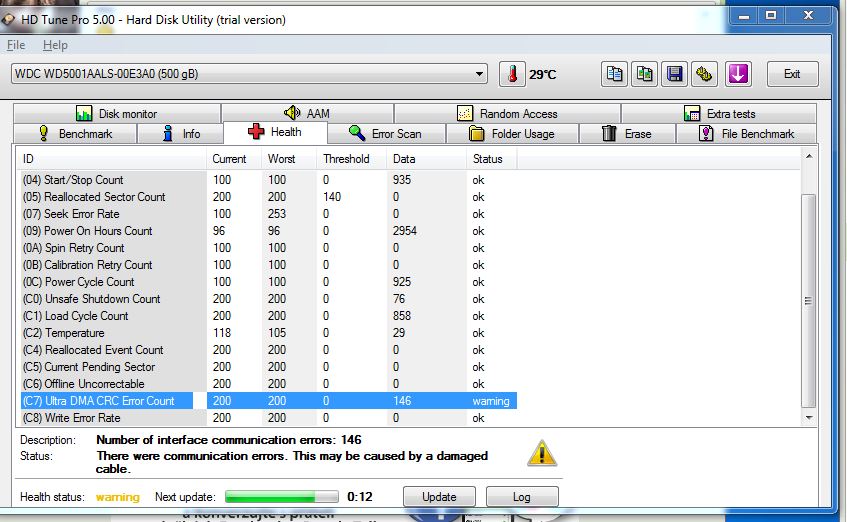This screenshot has height=522, width=847.
Task: Click the scroll down arrow of the list
Action: [809, 417]
